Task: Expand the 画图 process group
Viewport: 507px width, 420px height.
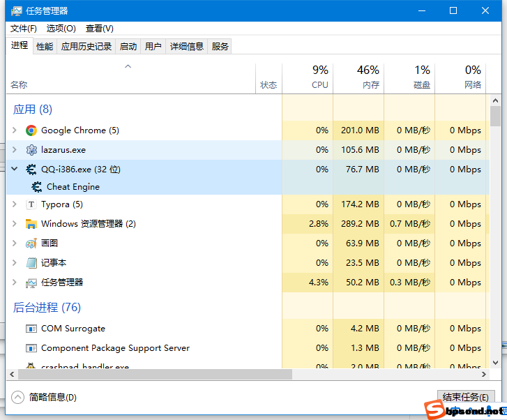Action: tap(14, 243)
